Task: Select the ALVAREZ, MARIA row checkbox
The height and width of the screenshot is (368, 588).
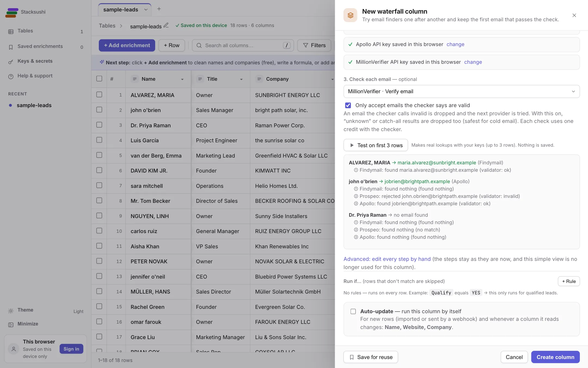Action: (99, 95)
